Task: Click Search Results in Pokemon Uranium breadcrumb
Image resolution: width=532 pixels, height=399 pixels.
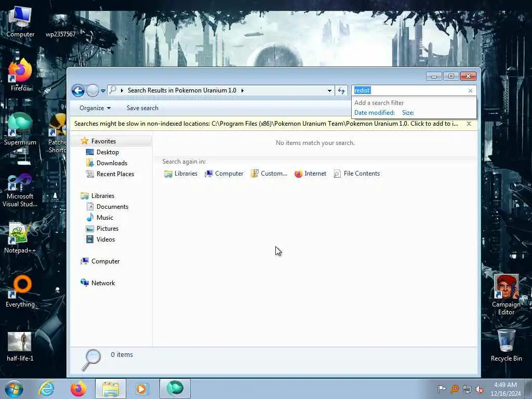Action: click(182, 90)
